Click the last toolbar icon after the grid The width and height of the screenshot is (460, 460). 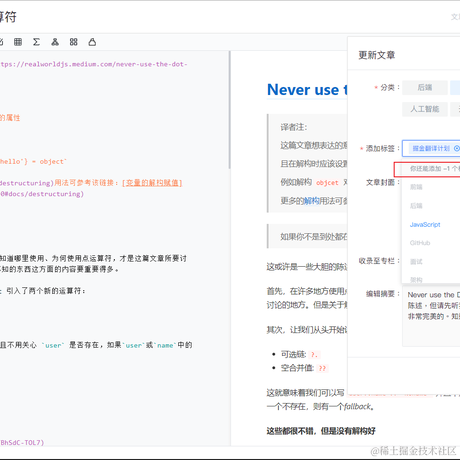92,42
